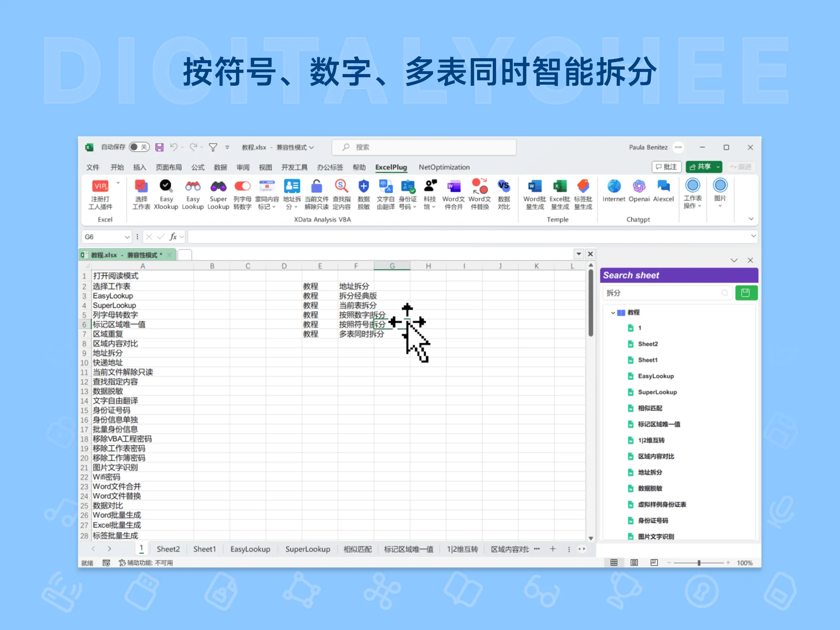Click the 批注 Comments button

coord(666,167)
